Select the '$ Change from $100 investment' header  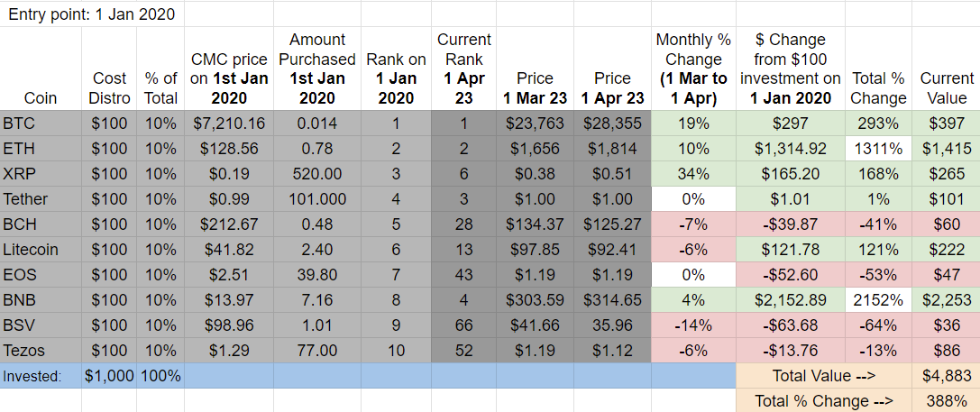pos(790,69)
